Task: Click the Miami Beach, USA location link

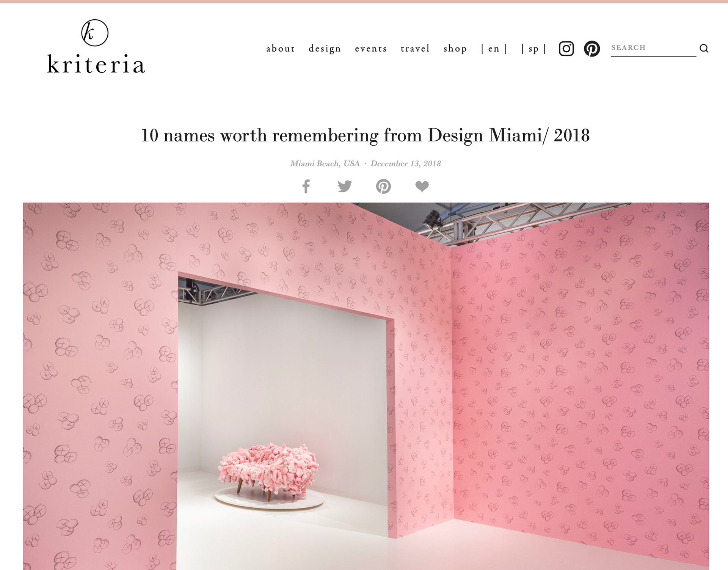Action: [x=325, y=163]
